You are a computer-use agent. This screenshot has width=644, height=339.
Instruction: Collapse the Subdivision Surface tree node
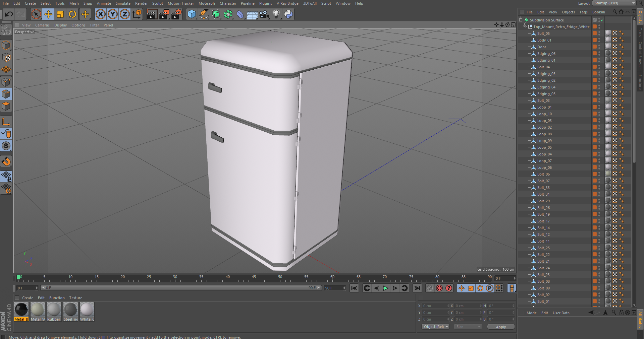point(521,20)
